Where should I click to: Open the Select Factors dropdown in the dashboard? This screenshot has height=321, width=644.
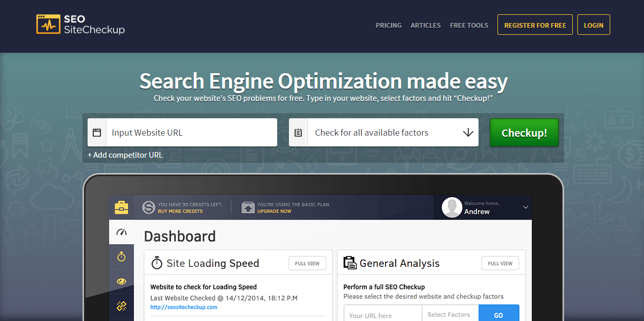(x=450, y=313)
